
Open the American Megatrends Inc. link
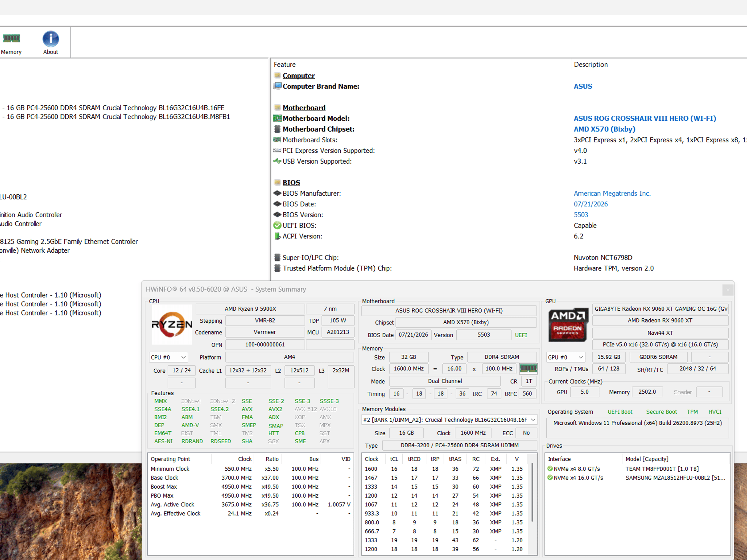pyautogui.click(x=612, y=193)
